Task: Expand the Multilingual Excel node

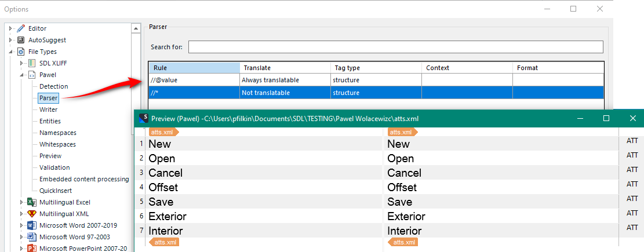Action: point(22,202)
